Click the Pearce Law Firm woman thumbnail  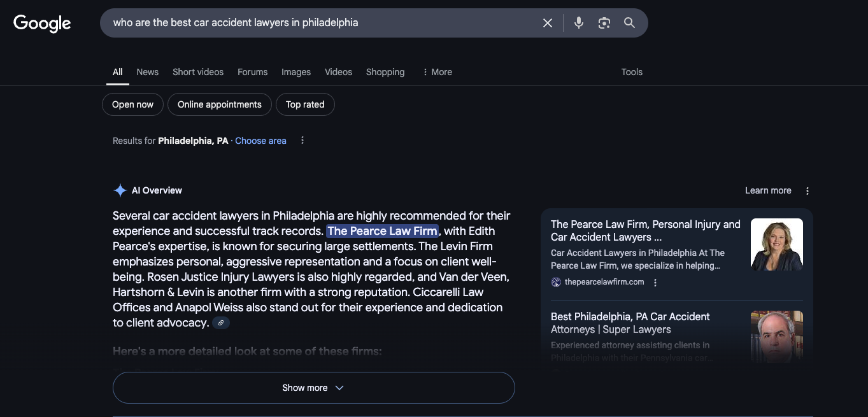pos(777,244)
